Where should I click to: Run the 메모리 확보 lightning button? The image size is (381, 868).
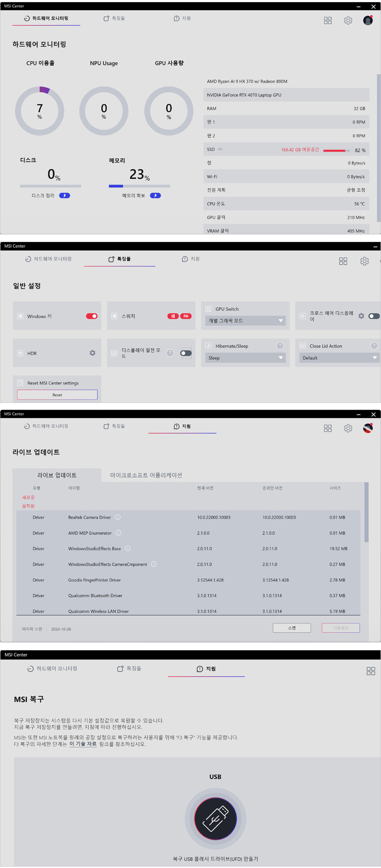click(x=156, y=195)
